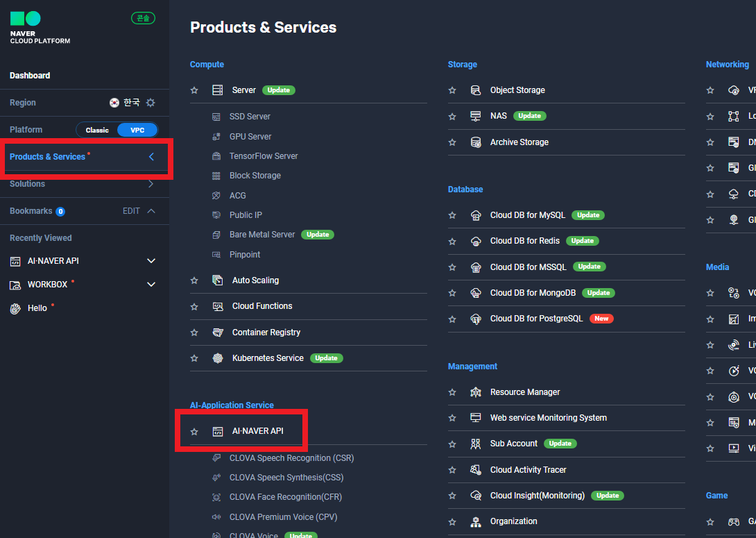Click the AI·NAVER API icon in product list
This screenshot has height=538, width=756.
[218, 431]
